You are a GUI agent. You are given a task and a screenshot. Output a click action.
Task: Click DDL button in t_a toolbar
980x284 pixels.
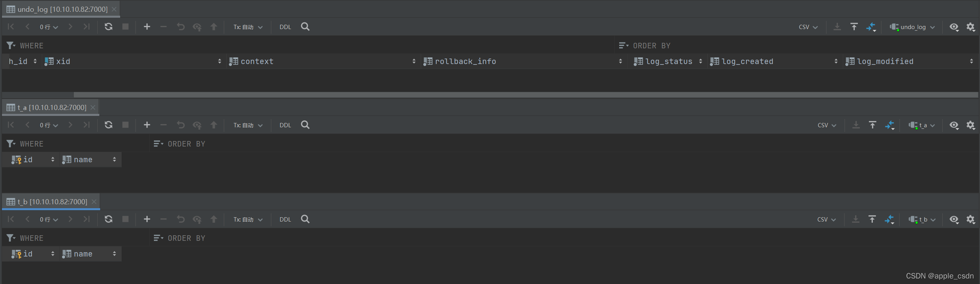pyautogui.click(x=285, y=125)
